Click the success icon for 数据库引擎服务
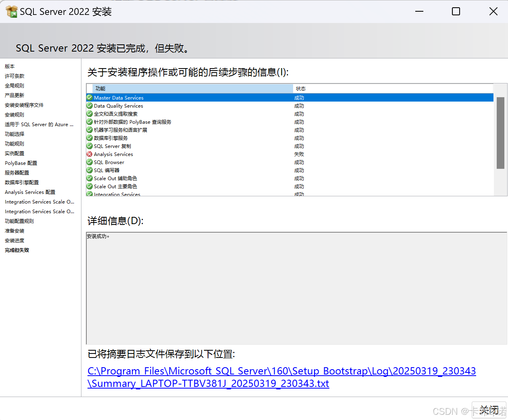Viewport: 508px width, 420px height. click(x=89, y=138)
